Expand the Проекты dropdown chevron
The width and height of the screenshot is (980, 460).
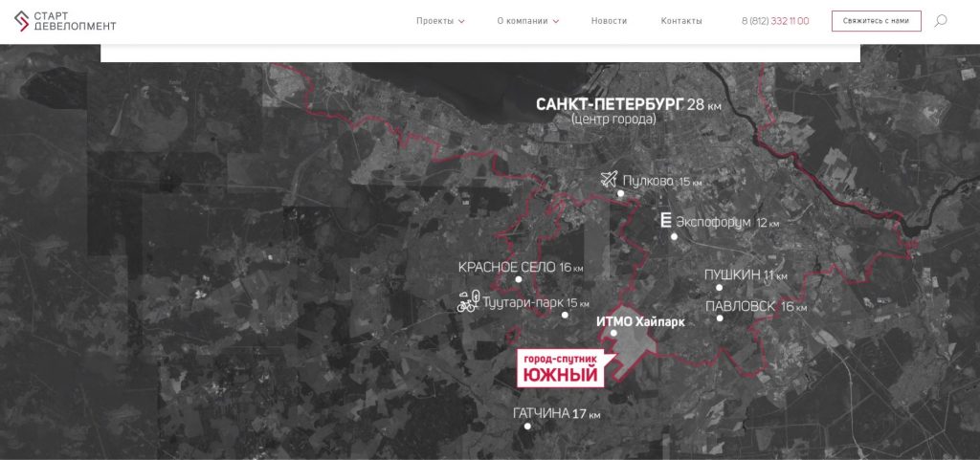[461, 21]
